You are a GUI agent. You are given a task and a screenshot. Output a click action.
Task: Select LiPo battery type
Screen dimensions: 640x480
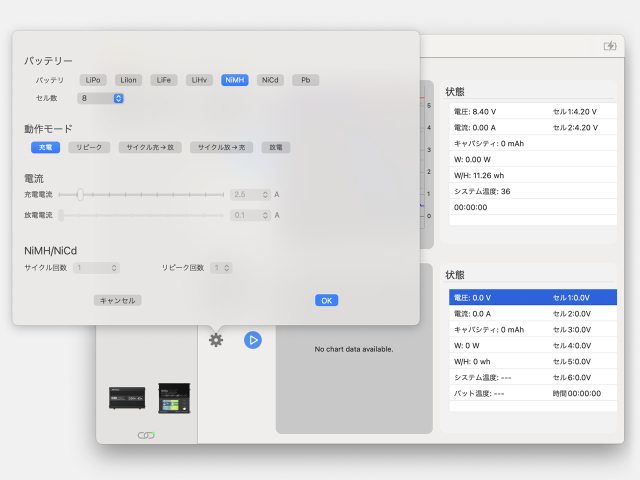(x=93, y=80)
